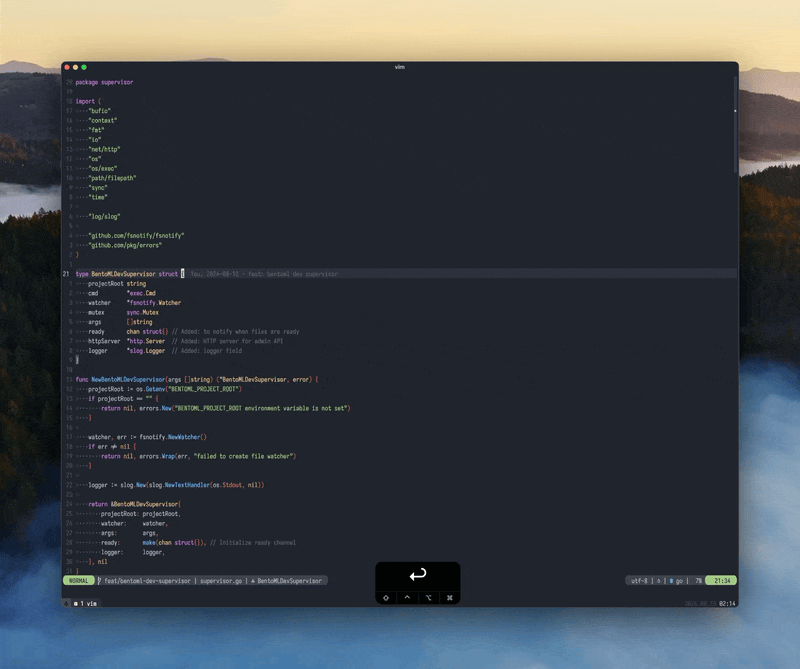
Task: Click the httpServer field in struct
Action: tap(104, 341)
